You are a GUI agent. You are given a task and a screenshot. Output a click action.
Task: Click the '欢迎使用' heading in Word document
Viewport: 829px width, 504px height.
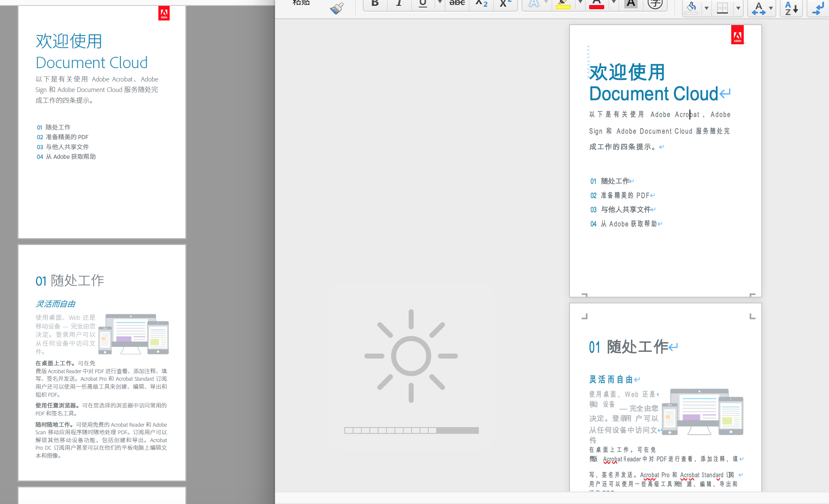[x=627, y=72]
